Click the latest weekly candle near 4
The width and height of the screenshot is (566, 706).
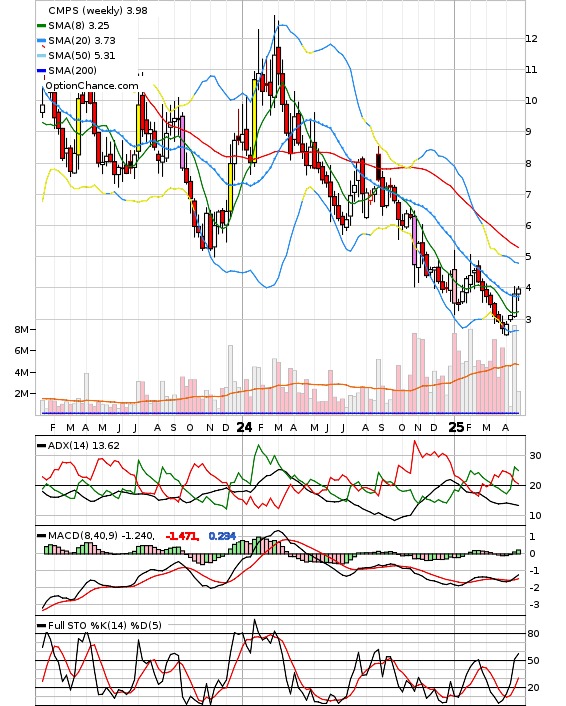pos(518,291)
